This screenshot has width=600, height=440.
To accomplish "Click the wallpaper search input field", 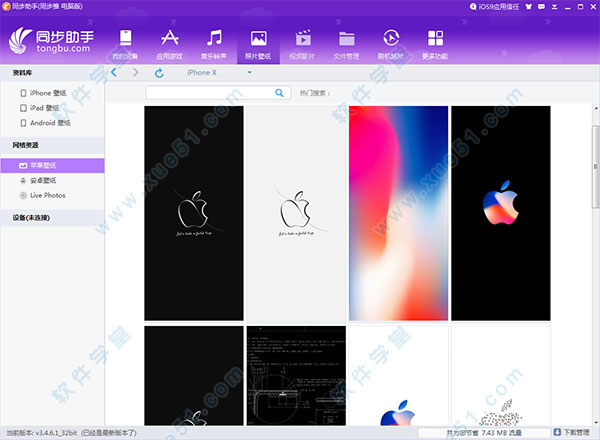I will click(x=208, y=93).
